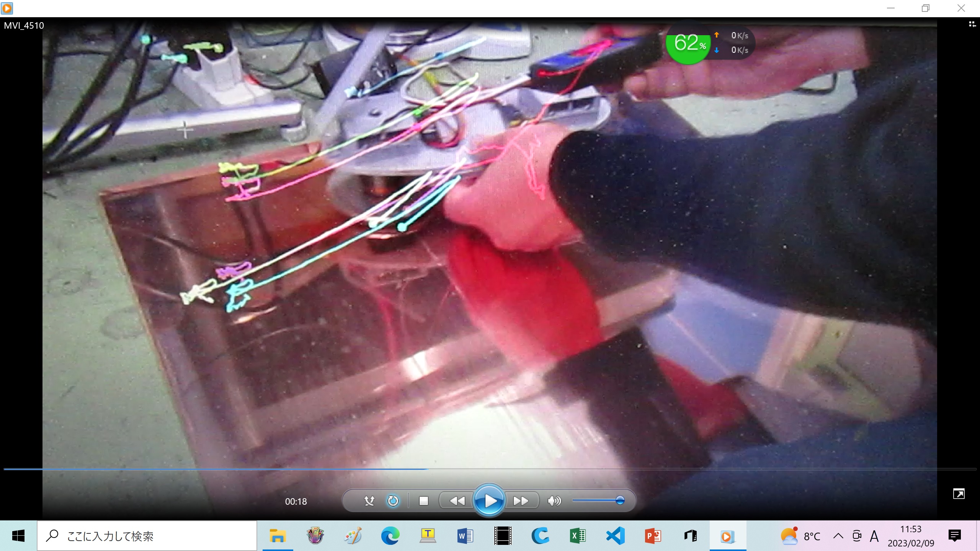Click the 62% green monitor widget
The image size is (980, 551).
click(x=689, y=42)
